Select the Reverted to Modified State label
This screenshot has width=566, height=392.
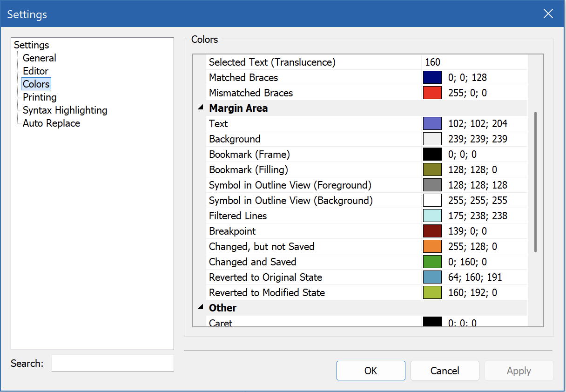point(267,292)
